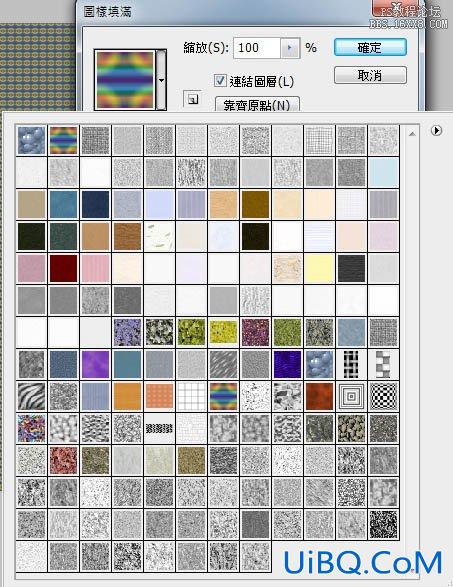The image size is (453, 587).
Task: Click the 確定 OK button
Action: (x=370, y=48)
